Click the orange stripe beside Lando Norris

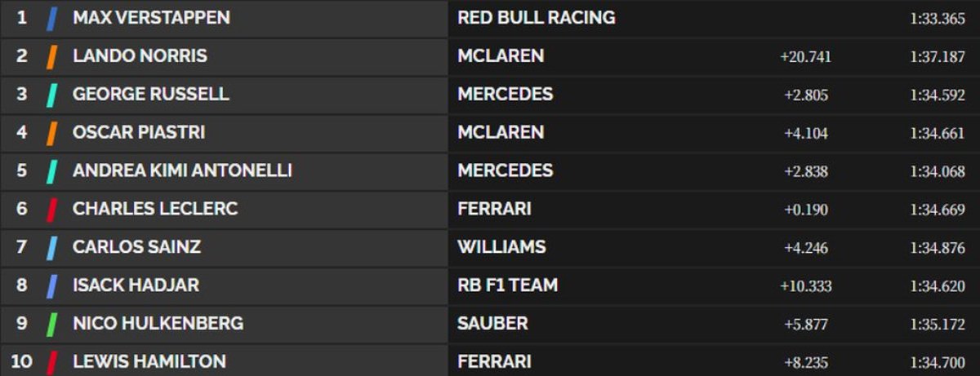(51, 56)
